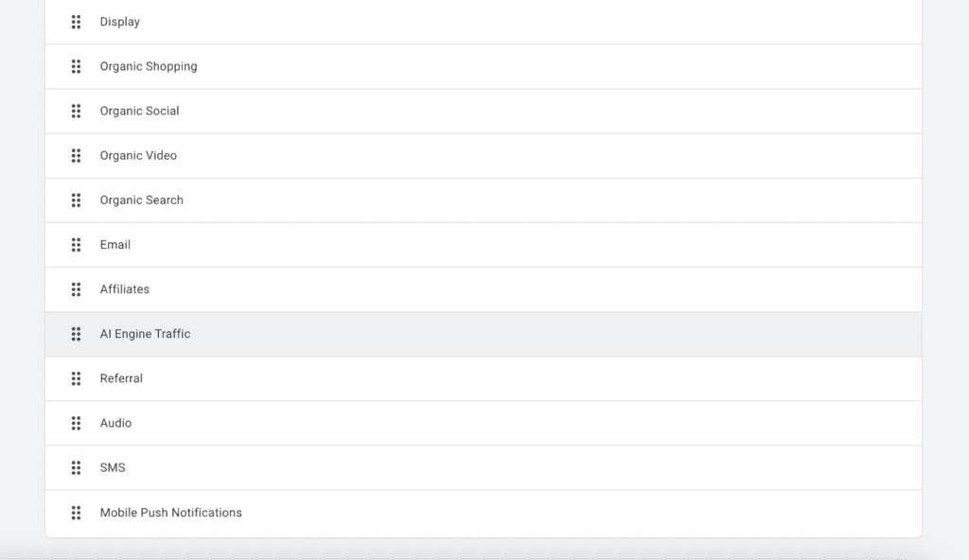Open the Organic Search channel row
The height and width of the screenshot is (560, 969).
point(142,201)
